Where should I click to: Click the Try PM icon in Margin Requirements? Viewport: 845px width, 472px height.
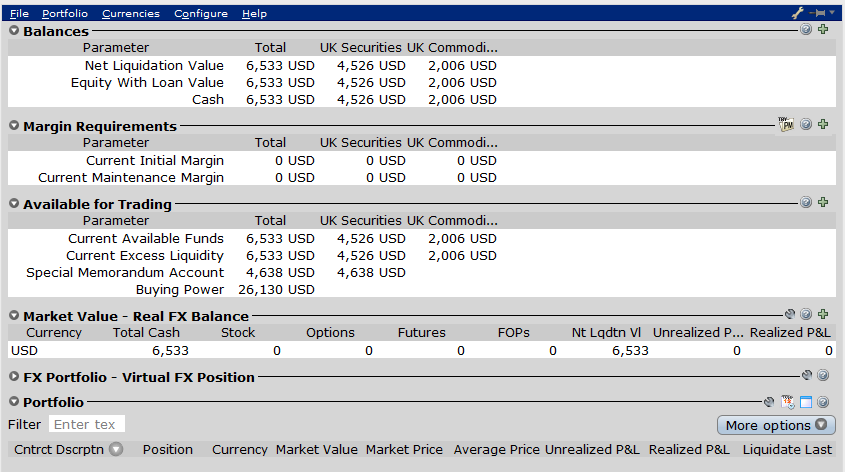(786, 124)
